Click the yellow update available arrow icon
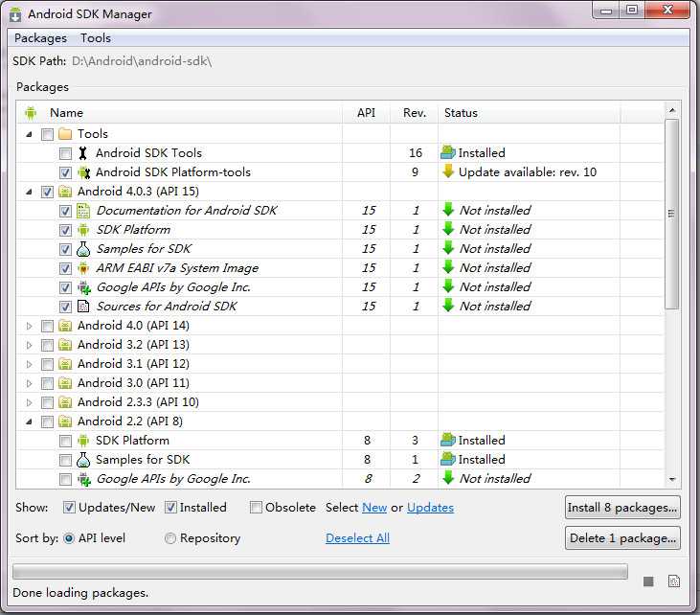 tap(448, 171)
